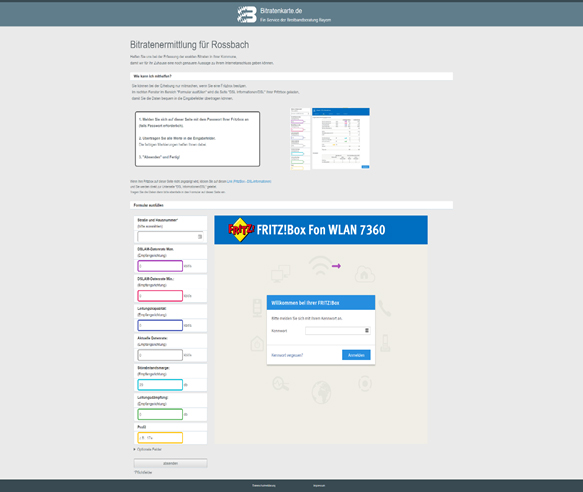Click the FRITZ! logo in the blue banner

[241, 229]
